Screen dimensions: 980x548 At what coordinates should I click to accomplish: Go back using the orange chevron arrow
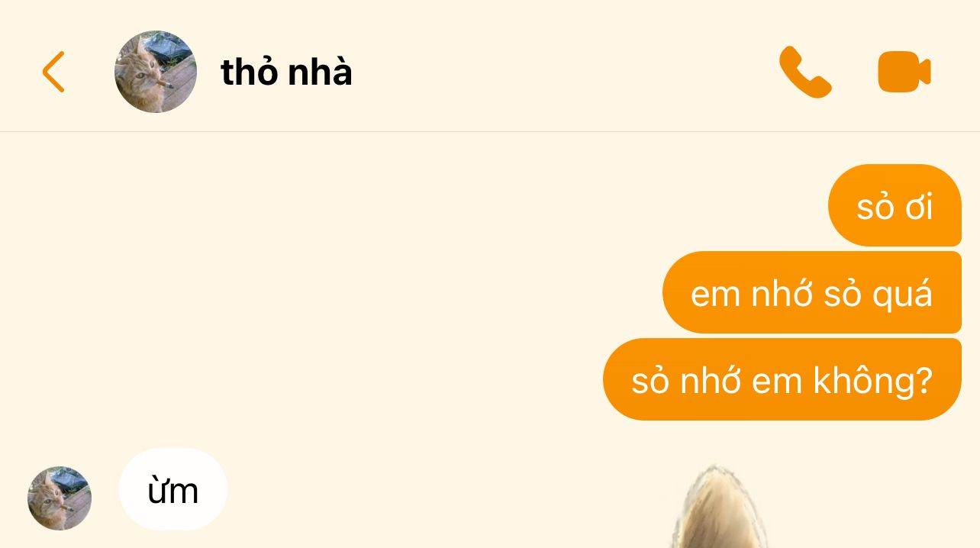(53, 72)
